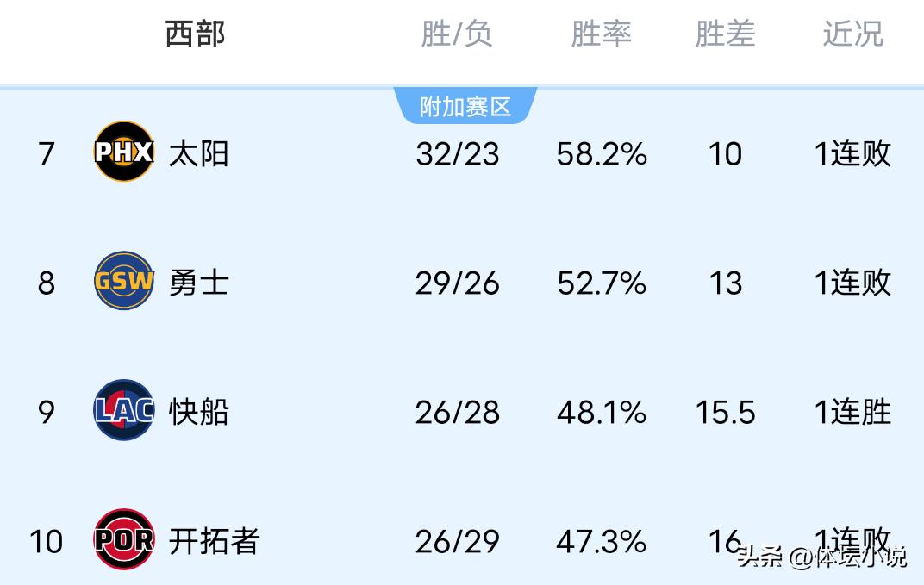
Task: Select rank number 10 in the standings
Action: pos(47,541)
